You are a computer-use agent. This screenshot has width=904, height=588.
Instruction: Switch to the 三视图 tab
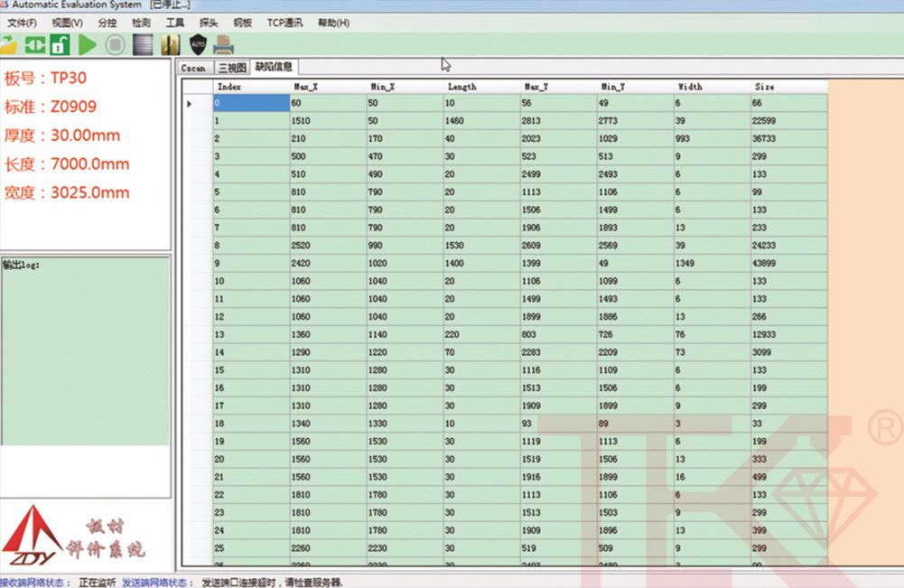coord(231,68)
